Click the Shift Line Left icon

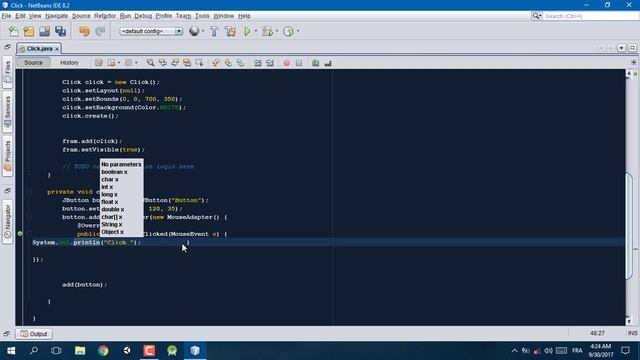pos(258,63)
